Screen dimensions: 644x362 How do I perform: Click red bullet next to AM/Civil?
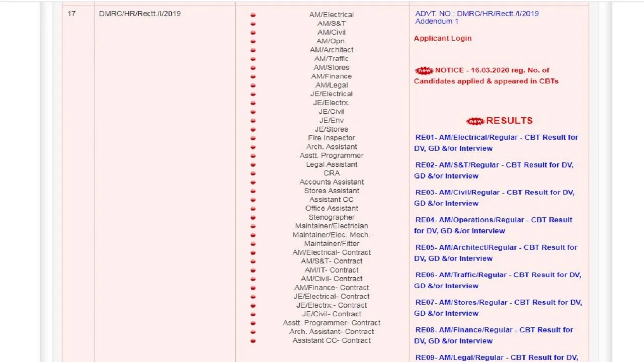253,33
